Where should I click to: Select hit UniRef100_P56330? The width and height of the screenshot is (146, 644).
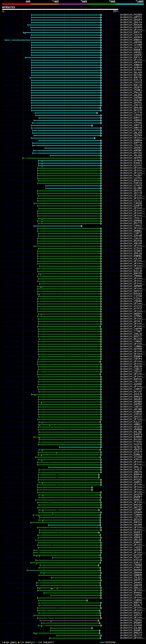click(x=131, y=93)
